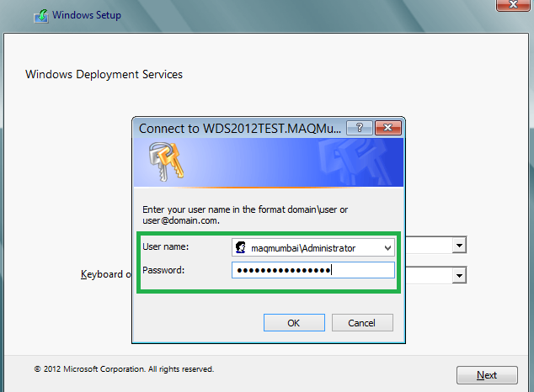This screenshot has width=534, height=392.
Task: Cancel the Connect to WDS2012TEST dialog
Action: [x=362, y=322]
